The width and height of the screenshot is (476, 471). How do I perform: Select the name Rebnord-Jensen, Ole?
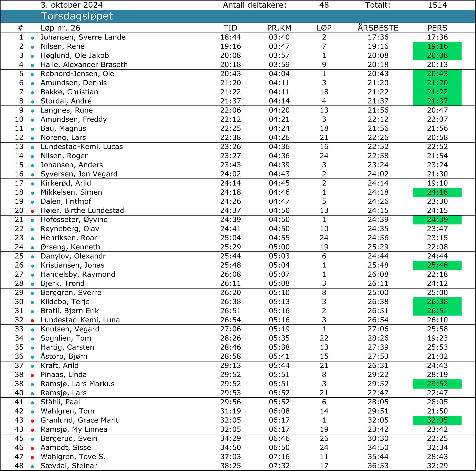tap(77, 74)
